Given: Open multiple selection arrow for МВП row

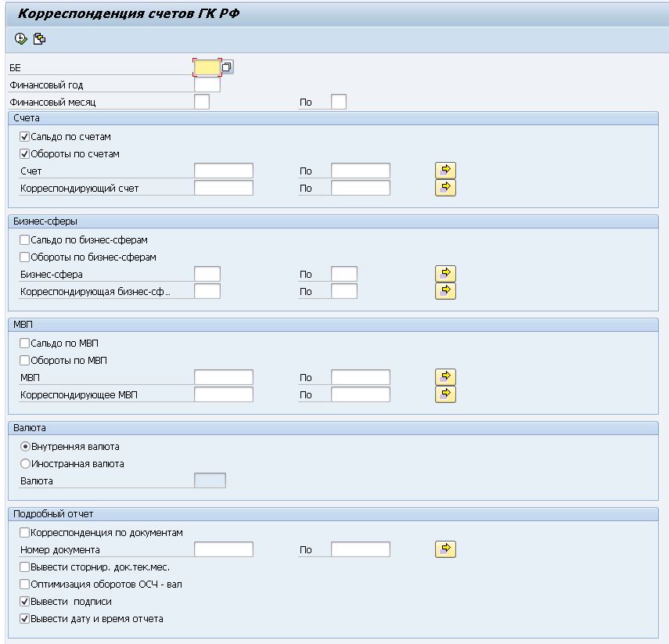Looking at the screenshot, I should (x=445, y=377).
